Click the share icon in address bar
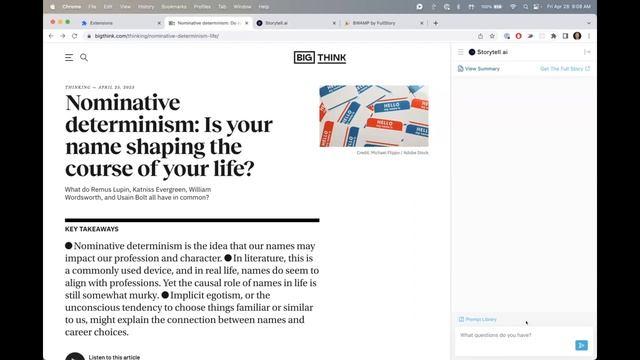Viewport: 640px width, 360px height. click(480, 36)
